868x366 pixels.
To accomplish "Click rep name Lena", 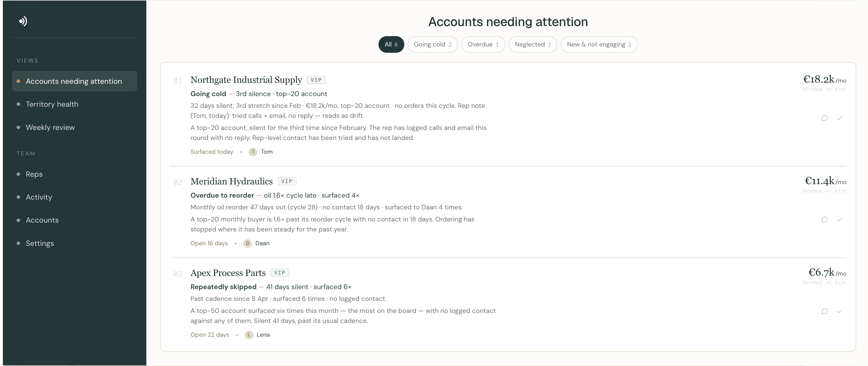I will [x=263, y=335].
